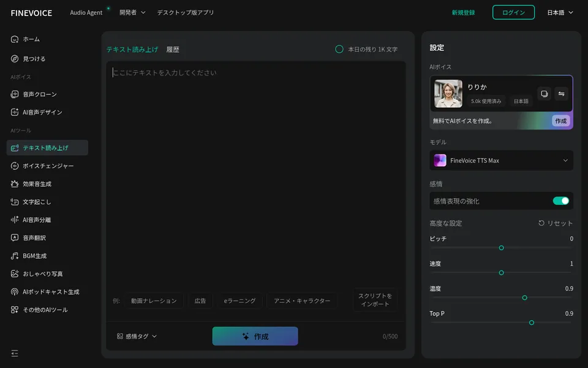This screenshot has height=368, width=588.
Task: Open AI音声分離 icon
Action: 15,220
